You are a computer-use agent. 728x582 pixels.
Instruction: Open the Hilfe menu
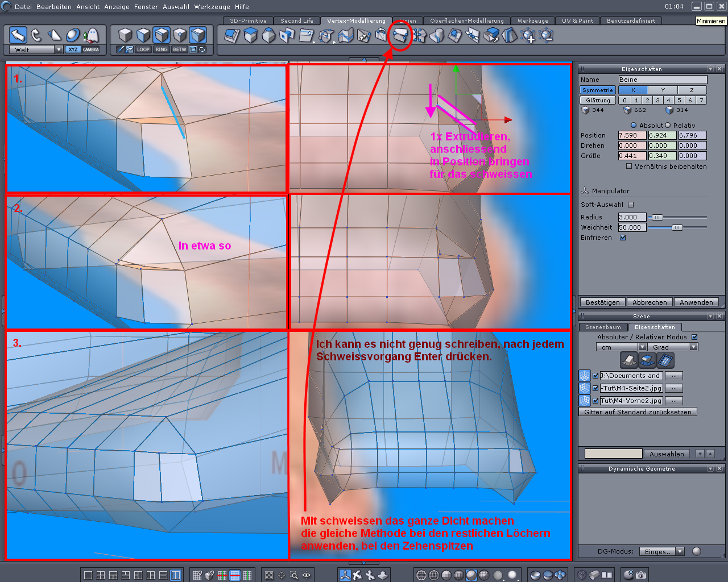242,7
